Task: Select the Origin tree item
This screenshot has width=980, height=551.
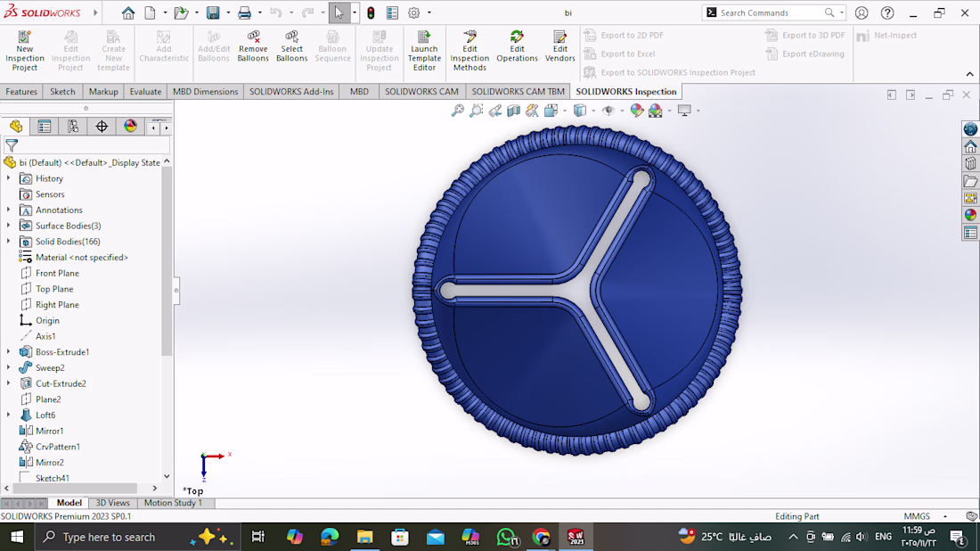Action: click(x=47, y=320)
